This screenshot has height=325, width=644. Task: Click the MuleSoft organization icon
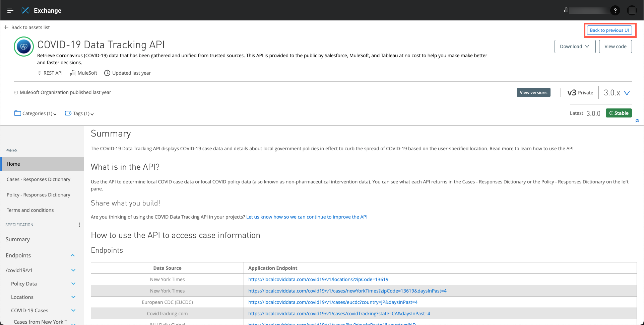coord(73,73)
